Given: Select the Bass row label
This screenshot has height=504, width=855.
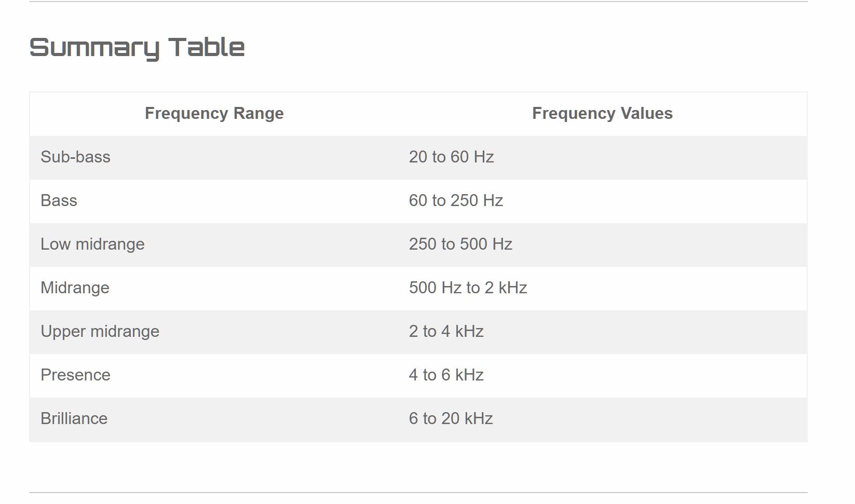Looking at the screenshot, I should tap(59, 200).
